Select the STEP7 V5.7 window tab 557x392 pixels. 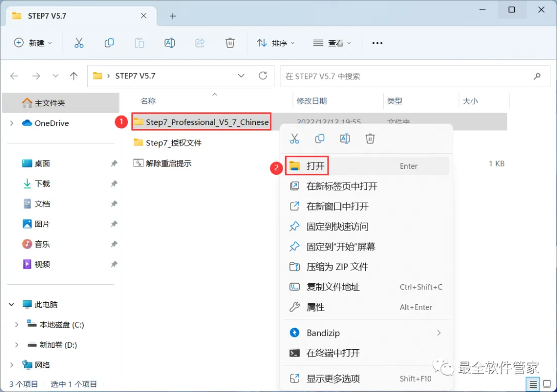pos(81,16)
